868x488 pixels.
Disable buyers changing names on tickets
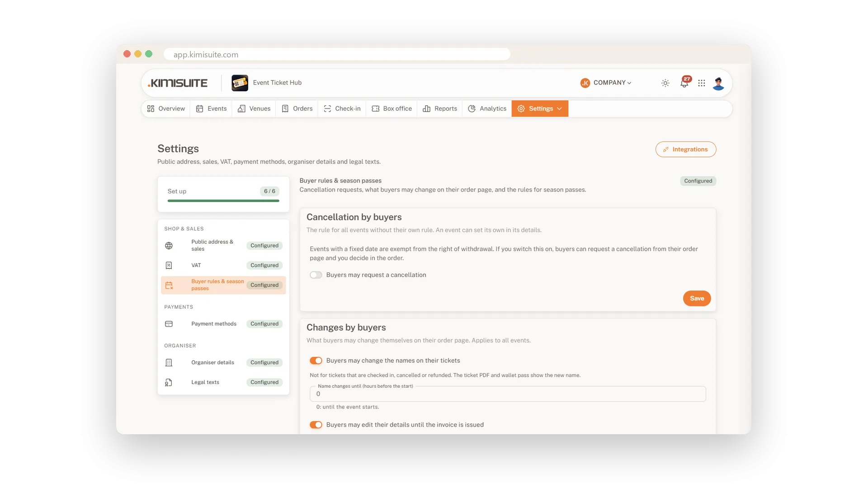pyautogui.click(x=316, y=361)
